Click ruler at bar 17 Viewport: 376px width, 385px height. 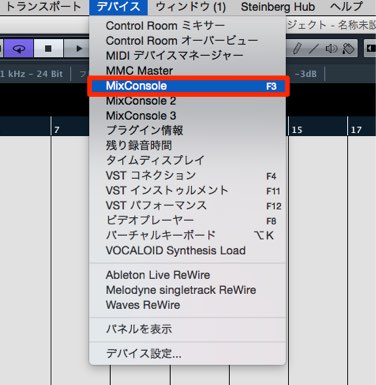[356, 130]
